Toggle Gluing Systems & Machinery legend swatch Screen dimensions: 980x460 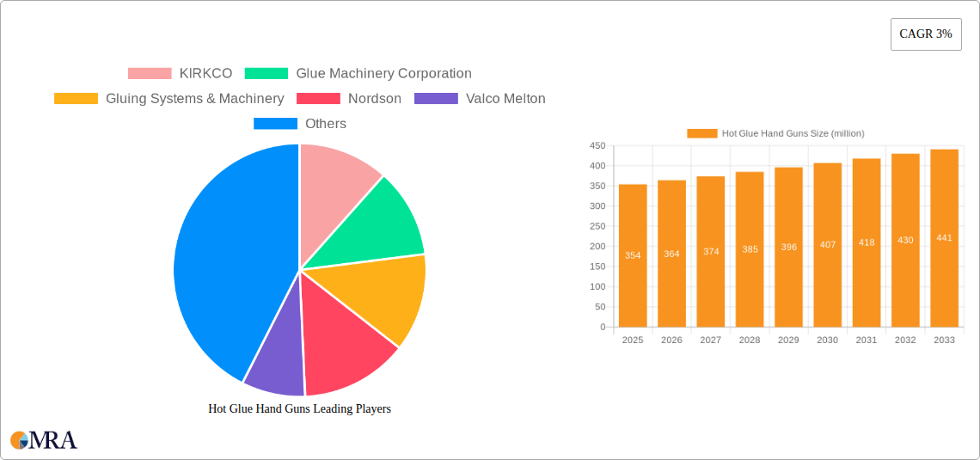coord(77,98)
